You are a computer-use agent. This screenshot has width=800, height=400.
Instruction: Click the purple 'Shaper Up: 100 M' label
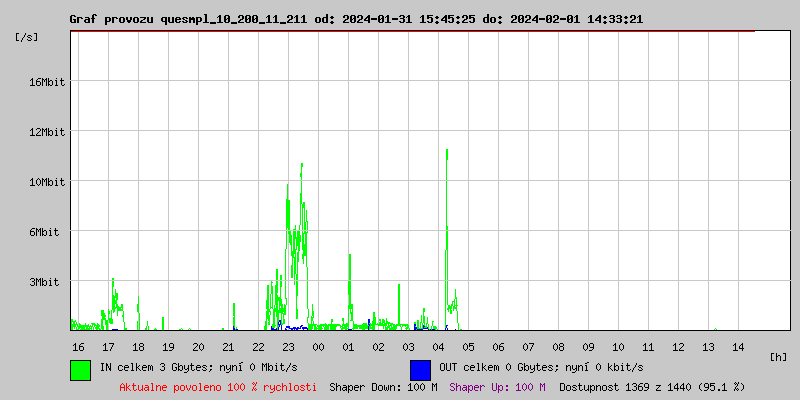[497, 386]
